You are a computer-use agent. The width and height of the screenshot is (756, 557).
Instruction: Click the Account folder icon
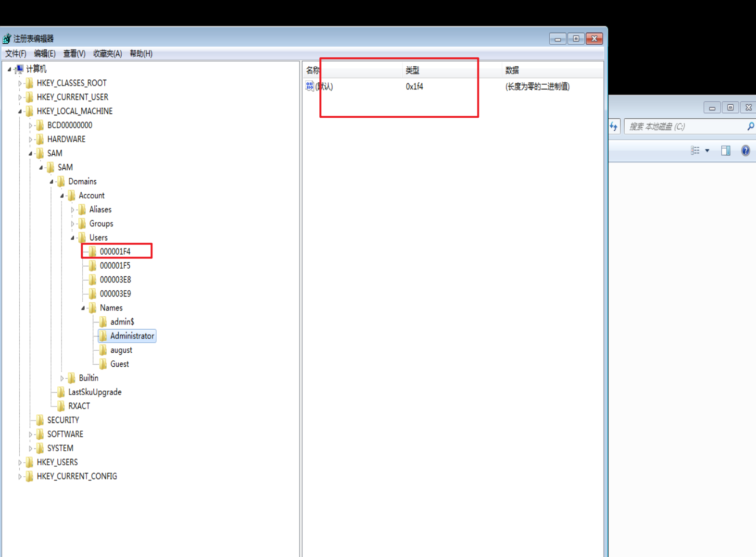pyautogui.click(x=72, y=195)
